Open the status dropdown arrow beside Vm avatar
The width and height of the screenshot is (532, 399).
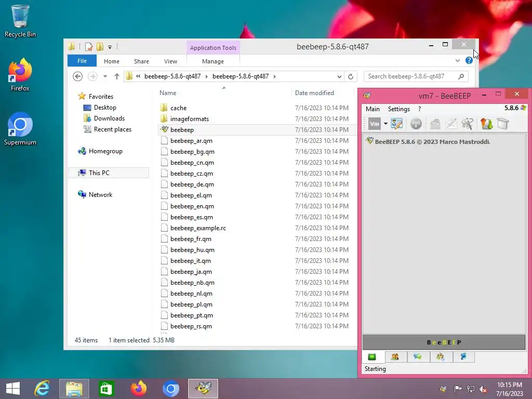click(385, 124)
